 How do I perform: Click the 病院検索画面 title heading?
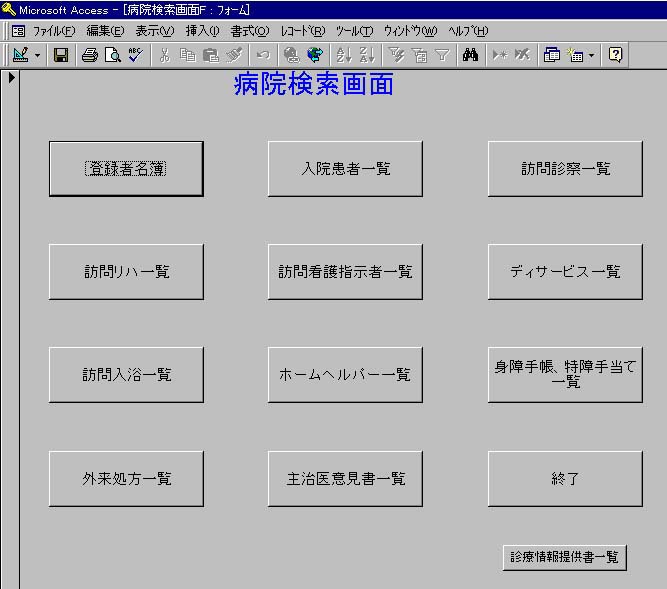coord(314,84)
